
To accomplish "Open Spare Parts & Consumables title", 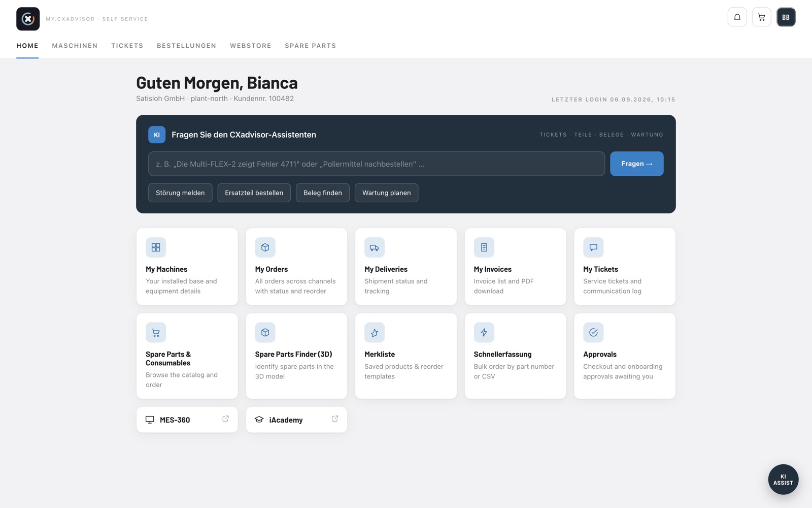I will 168,359.
